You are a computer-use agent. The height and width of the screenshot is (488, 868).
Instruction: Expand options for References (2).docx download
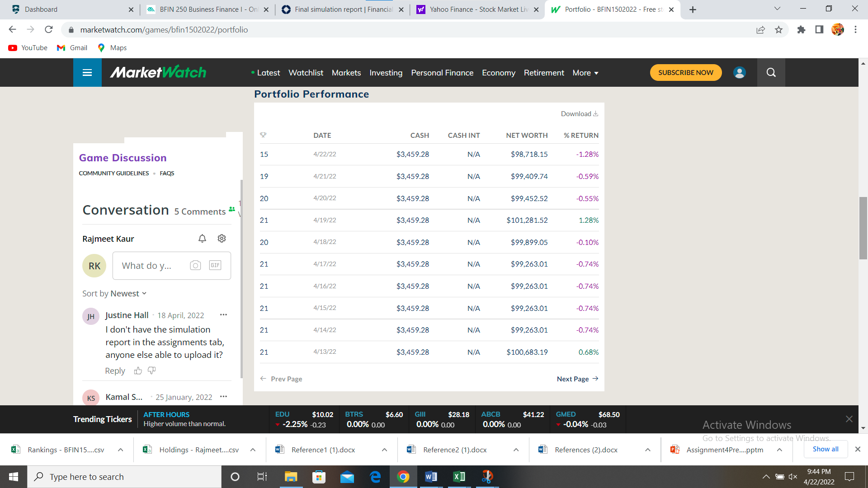(648, 450)
